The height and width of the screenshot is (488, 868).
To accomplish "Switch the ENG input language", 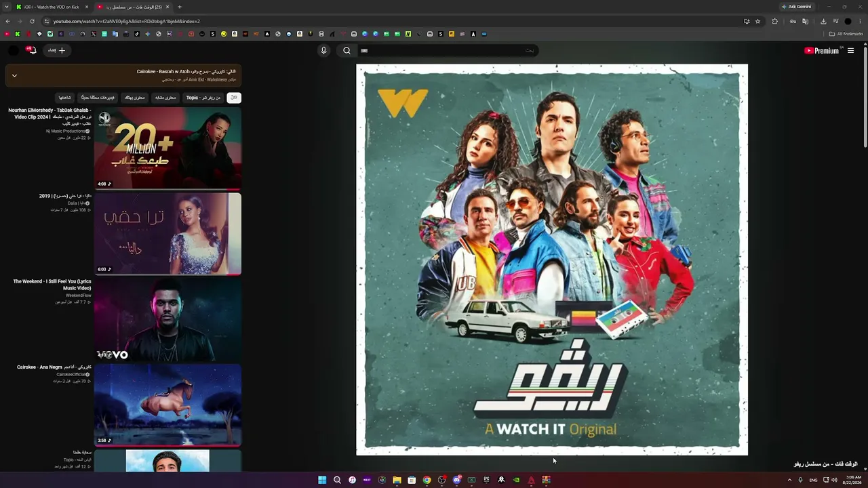I will [x=813, y=480].
